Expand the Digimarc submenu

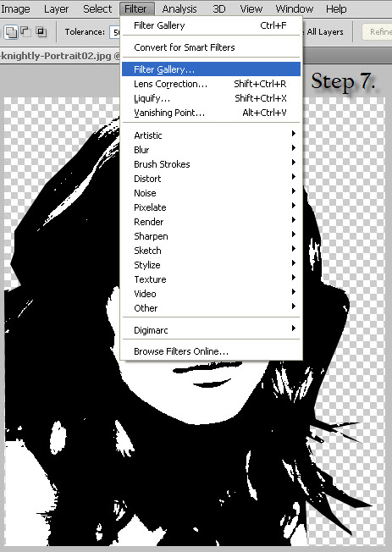tap(211, 330)
